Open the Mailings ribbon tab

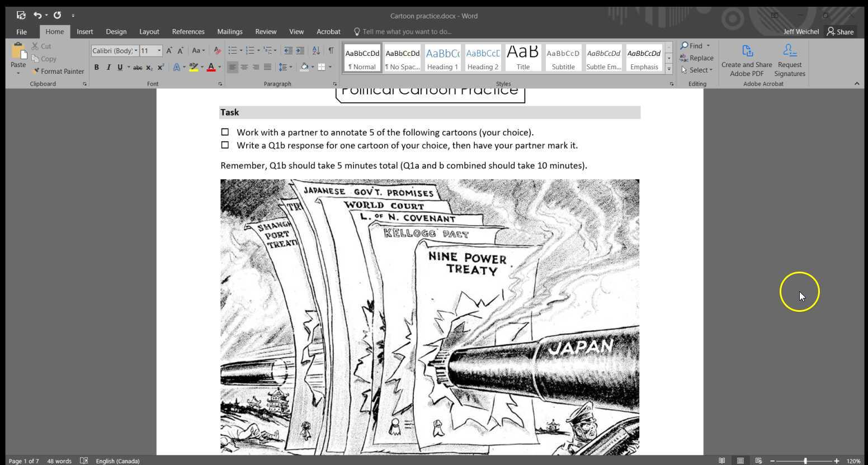coord(229,31)
